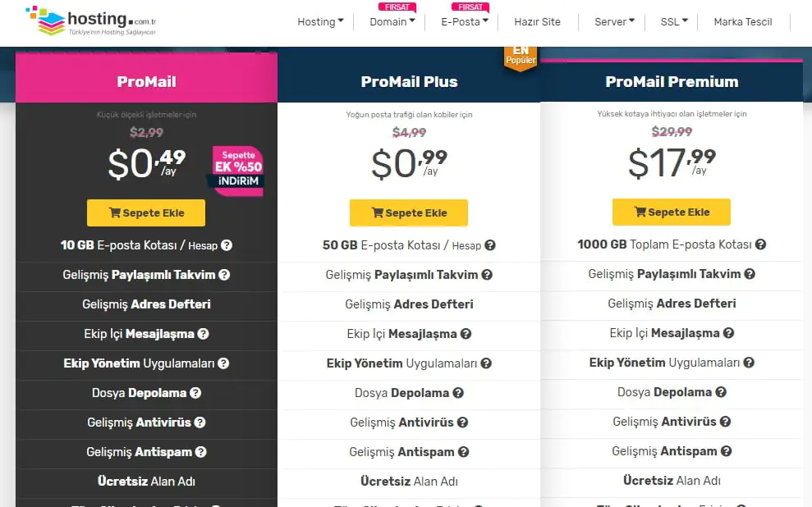
Task: Add ProMail plan to cart
Action: (x=146, y=213)
